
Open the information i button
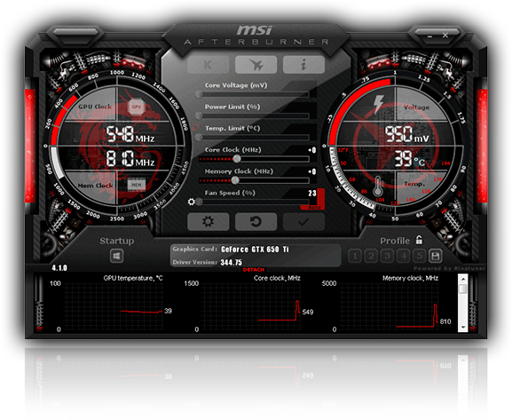tap(303, 65)
